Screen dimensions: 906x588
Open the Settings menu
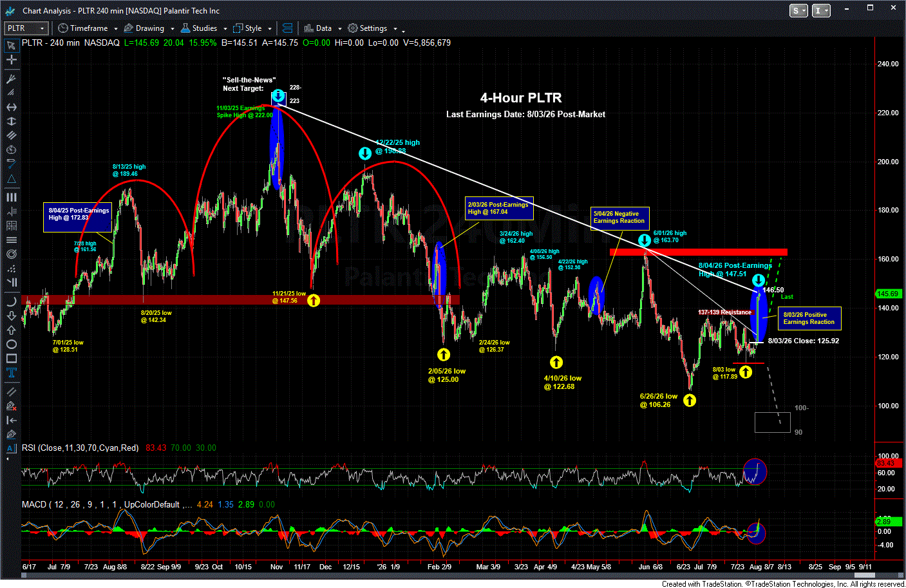tap(368, 28)
